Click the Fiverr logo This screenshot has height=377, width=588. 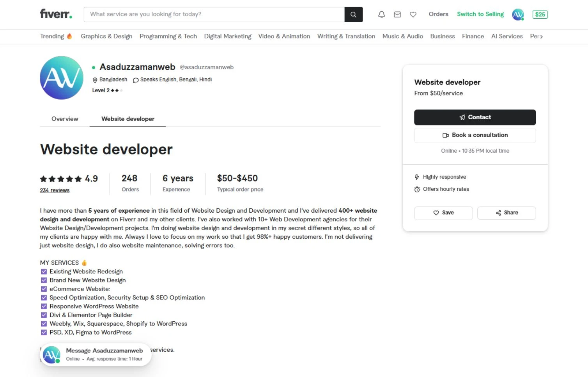point(56,14)
